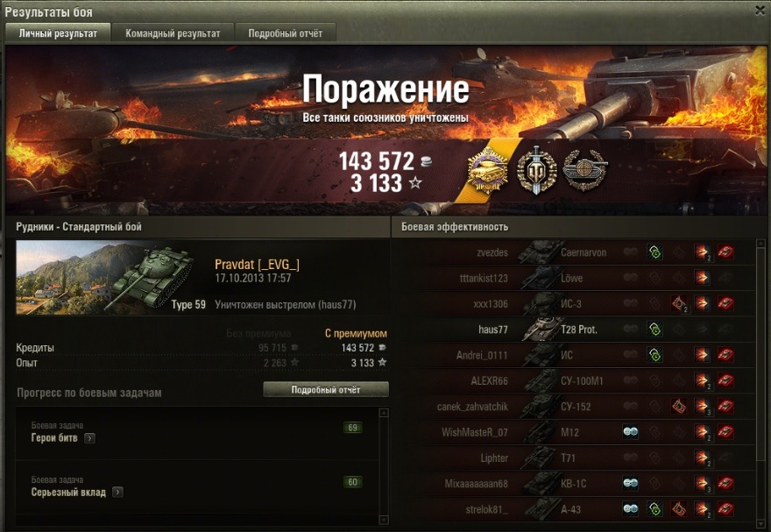Click the destroyed tank icon in strelok81_ row
The width and height of the screenshot is (771, 532).
(725, 509)
